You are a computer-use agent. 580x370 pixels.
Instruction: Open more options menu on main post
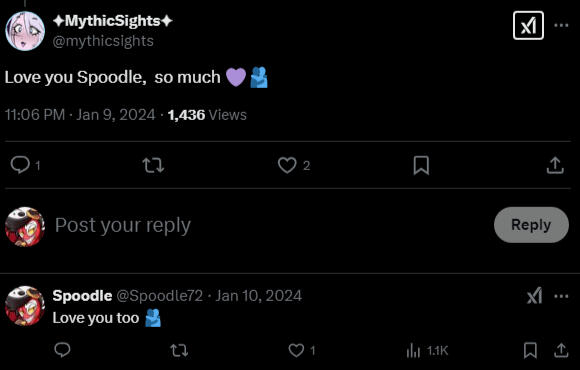click(x=561, y=26)
